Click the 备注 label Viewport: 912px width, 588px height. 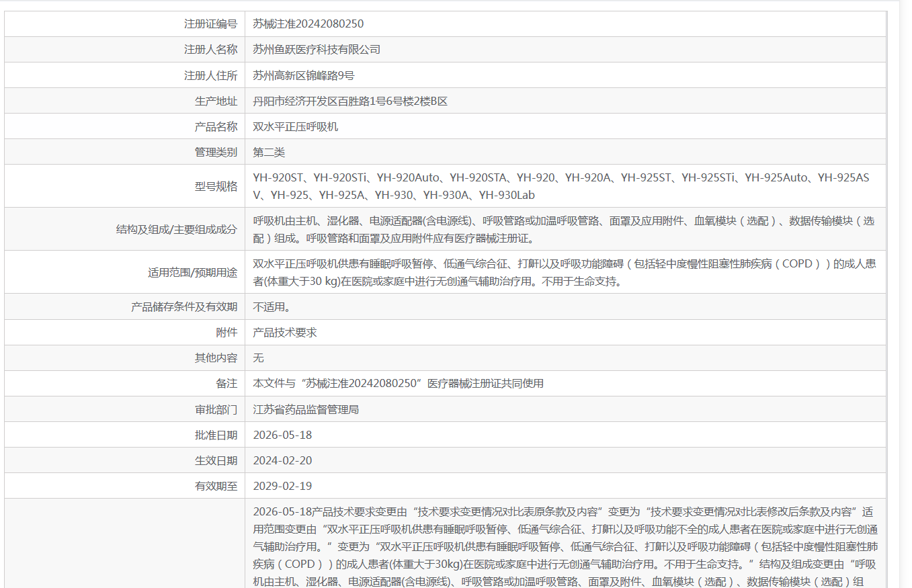[x=226, y=383]
